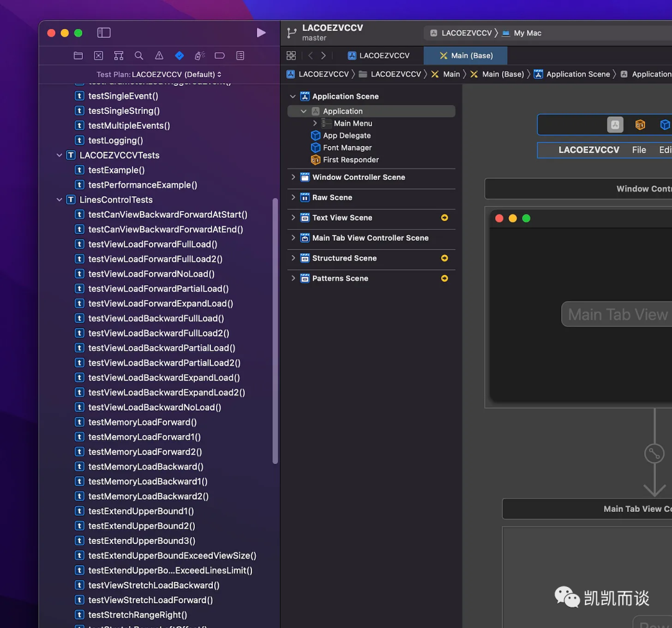Click the test navigator vertical scrollbar

(x=275, y=331)
